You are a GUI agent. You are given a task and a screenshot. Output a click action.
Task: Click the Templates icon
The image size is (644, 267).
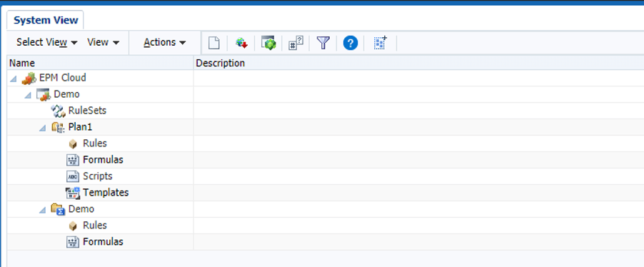(x=73, y=193)
